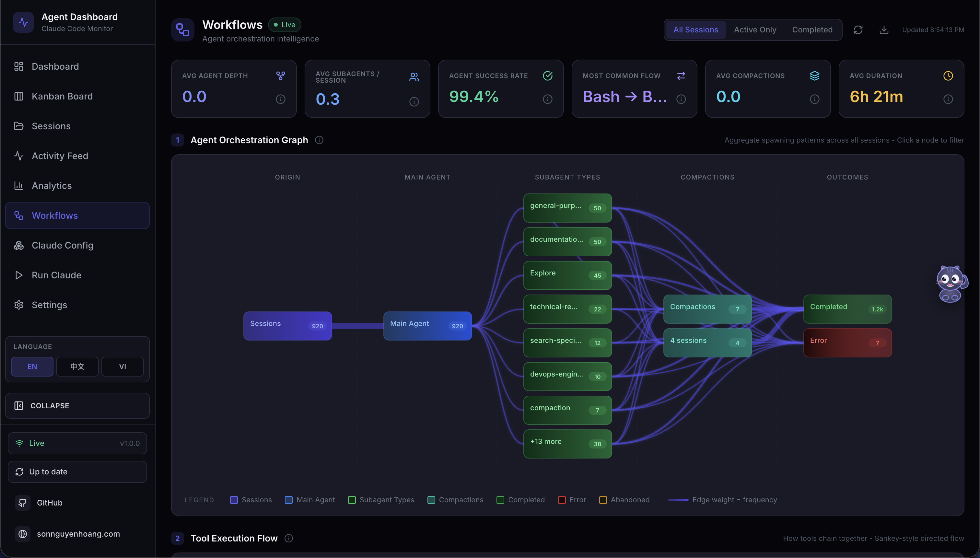Click the Most Common Flow arrows icon
Screen dimensions: 980x558
click(681, 76)
